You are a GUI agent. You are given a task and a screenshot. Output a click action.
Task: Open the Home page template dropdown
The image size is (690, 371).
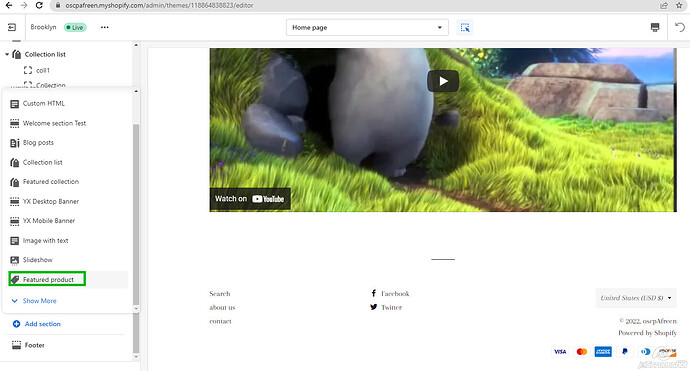367,27
